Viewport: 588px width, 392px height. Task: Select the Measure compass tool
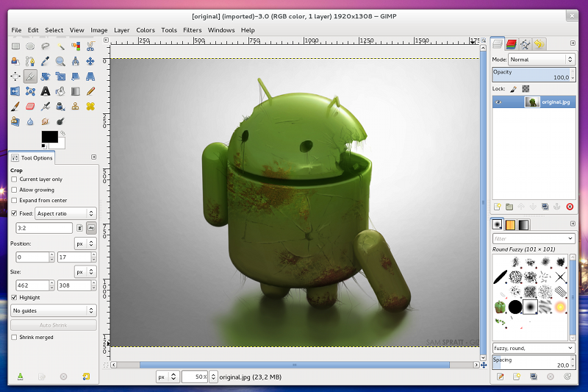[x=76, y=61]
